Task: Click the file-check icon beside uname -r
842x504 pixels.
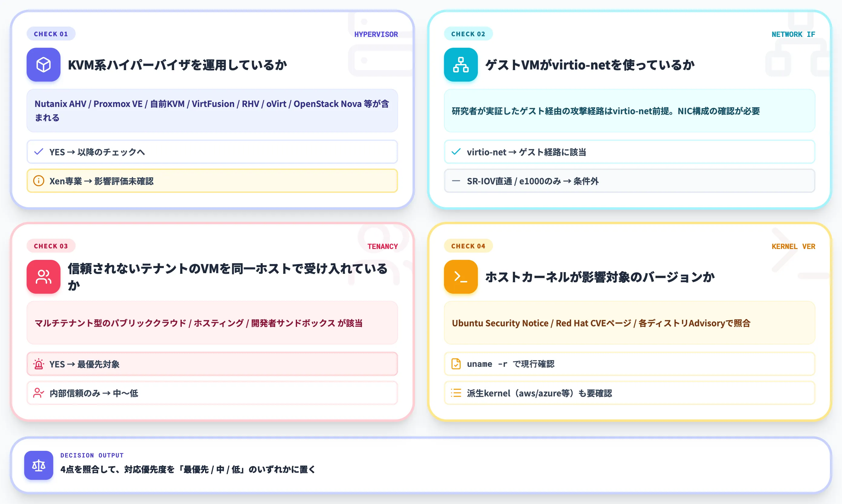Action: pos(456,364)
